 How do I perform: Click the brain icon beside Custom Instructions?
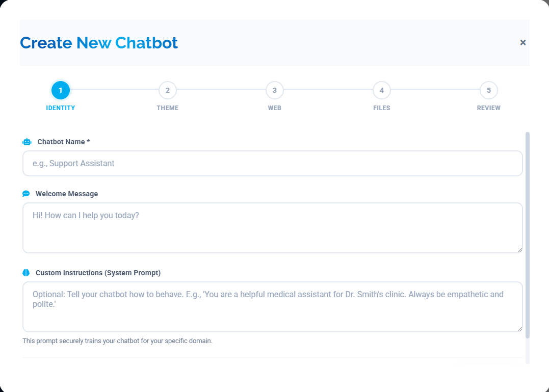click(26, 273)
